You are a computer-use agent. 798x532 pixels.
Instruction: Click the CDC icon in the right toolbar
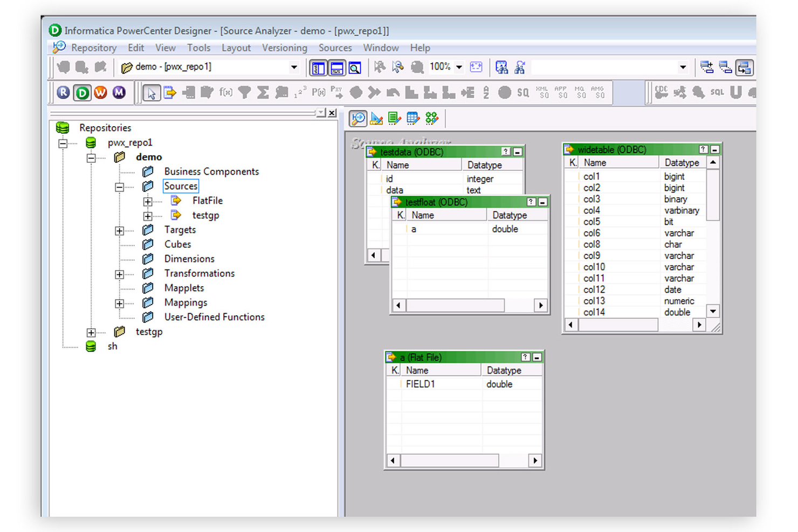coord(662,92)
